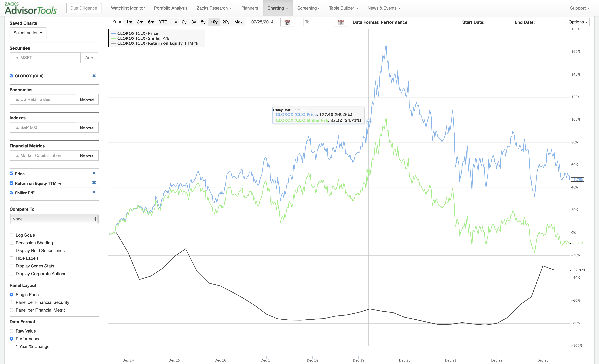Open the Zacks Research menu
599x364 pixels.
[214, 8]
